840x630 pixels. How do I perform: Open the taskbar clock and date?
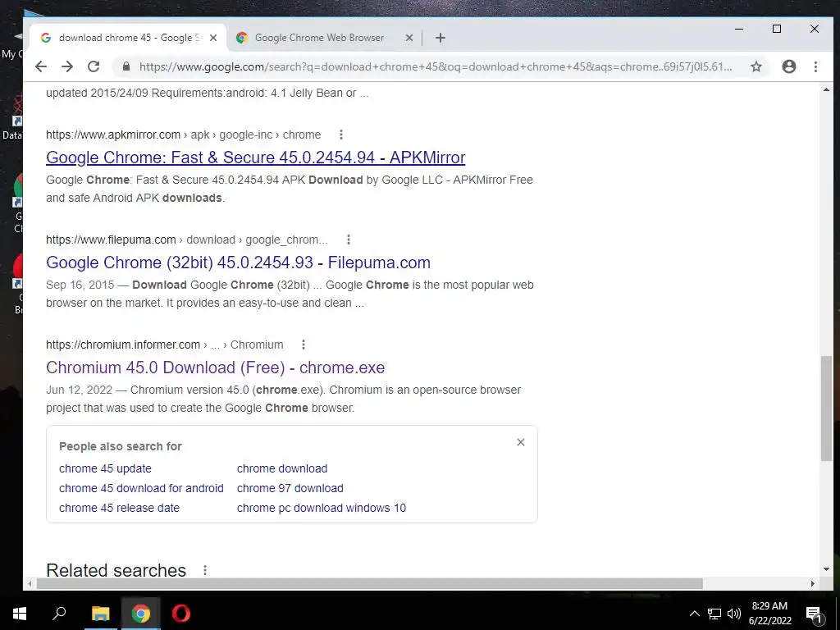tap(769, 614)
